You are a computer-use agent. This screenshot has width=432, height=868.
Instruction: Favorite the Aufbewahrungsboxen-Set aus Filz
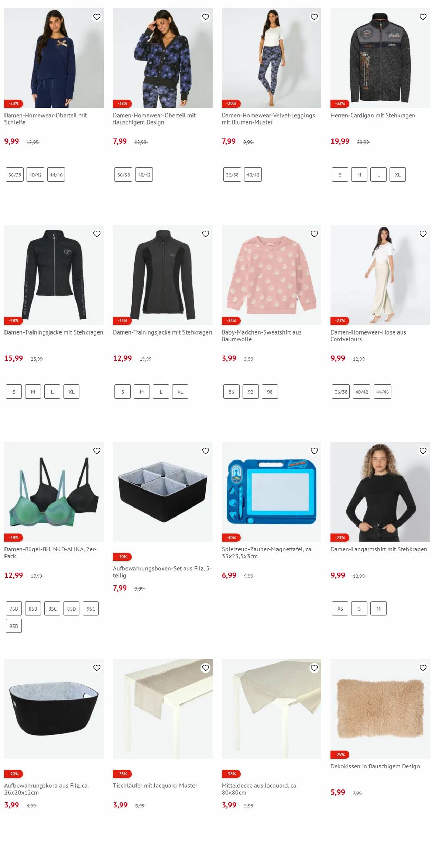coord(205,451)
